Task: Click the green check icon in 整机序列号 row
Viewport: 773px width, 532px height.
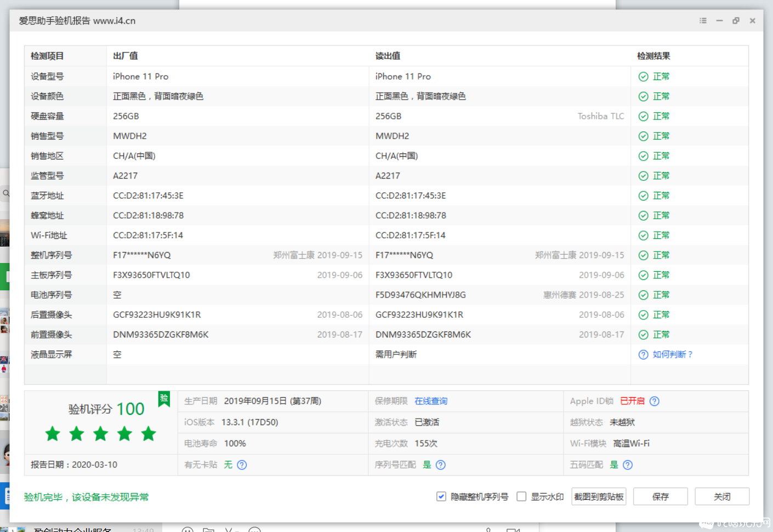Action: [644, 255]
